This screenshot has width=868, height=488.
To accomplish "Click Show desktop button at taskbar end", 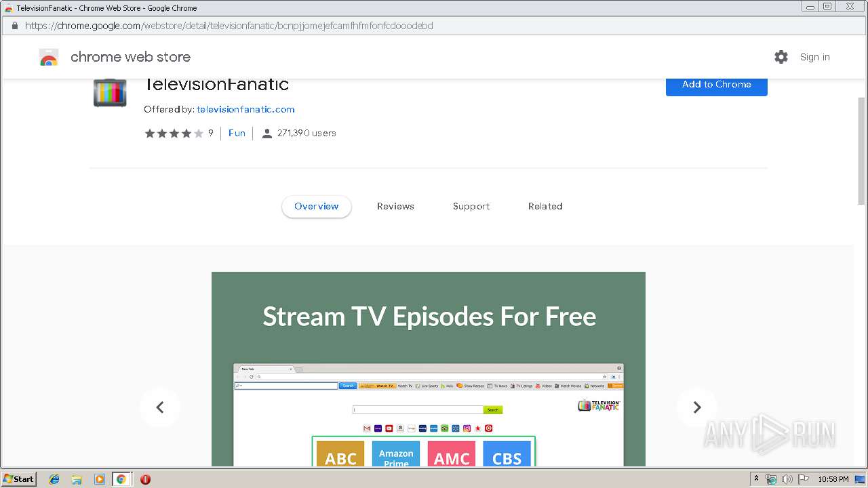I will coord(861,479).
